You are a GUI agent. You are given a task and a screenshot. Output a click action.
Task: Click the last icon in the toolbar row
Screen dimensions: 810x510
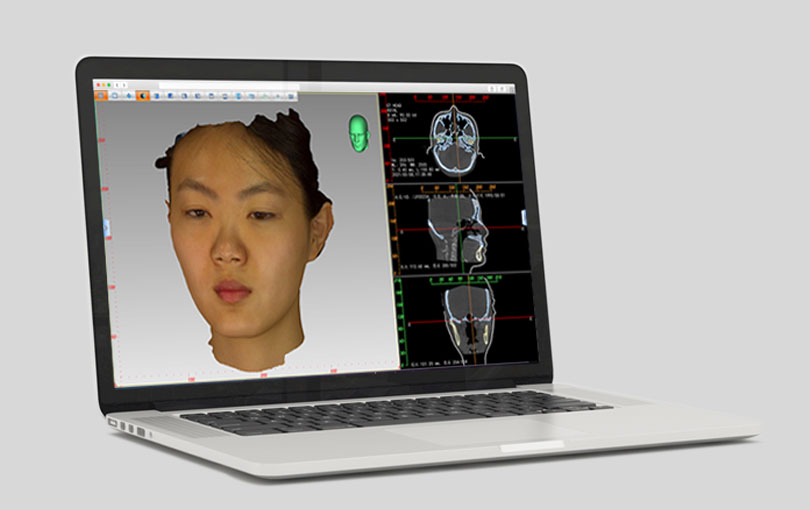click(290, 96)
